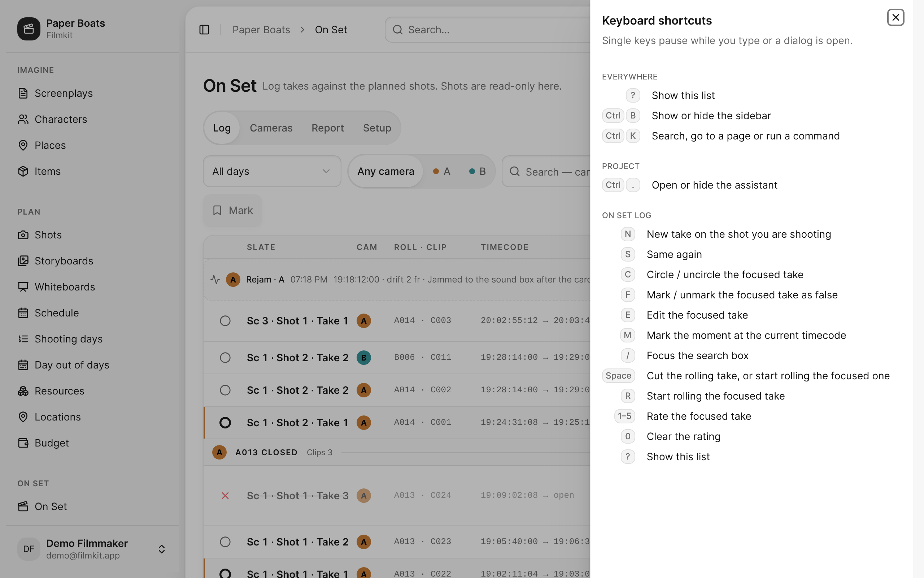924x578 pixels.
Task: Filter takes by camera B
Action: point(477,171)
